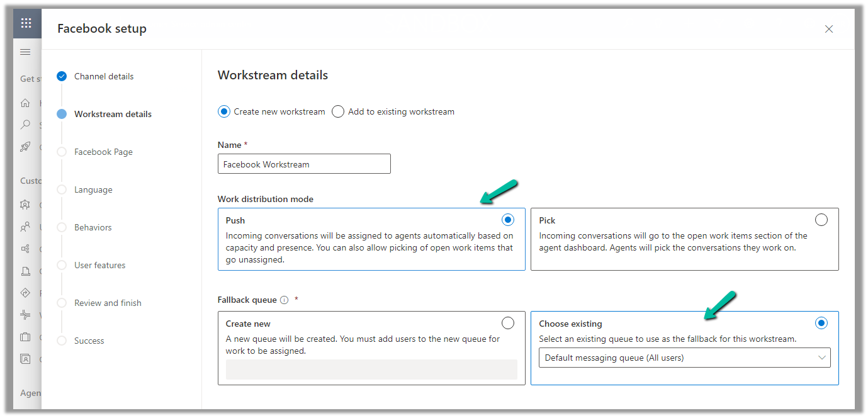
Task: Click the rocket icon in sidebar
Action: [25, 147]
